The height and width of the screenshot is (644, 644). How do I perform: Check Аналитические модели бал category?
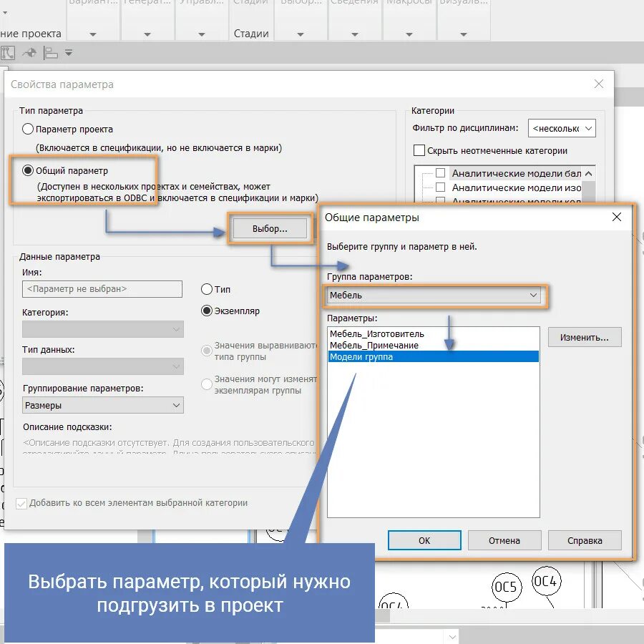point(440,172)
